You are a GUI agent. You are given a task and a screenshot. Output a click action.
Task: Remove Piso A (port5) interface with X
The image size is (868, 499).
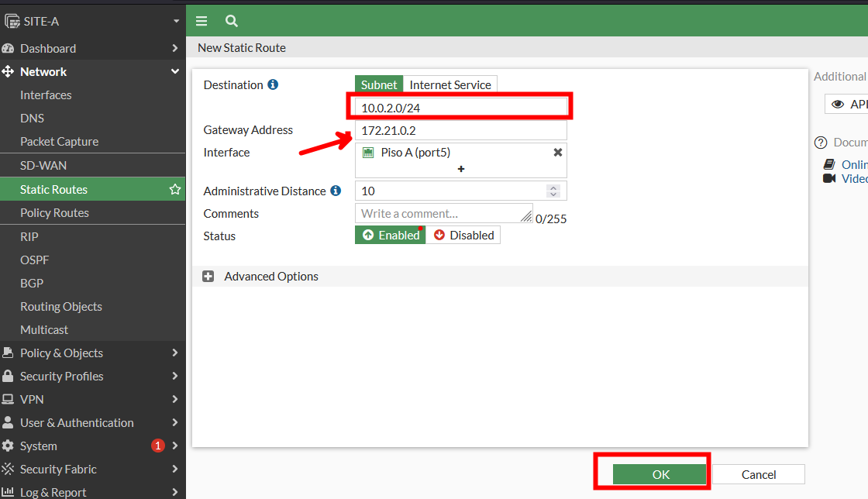click(x=557, y=153)
